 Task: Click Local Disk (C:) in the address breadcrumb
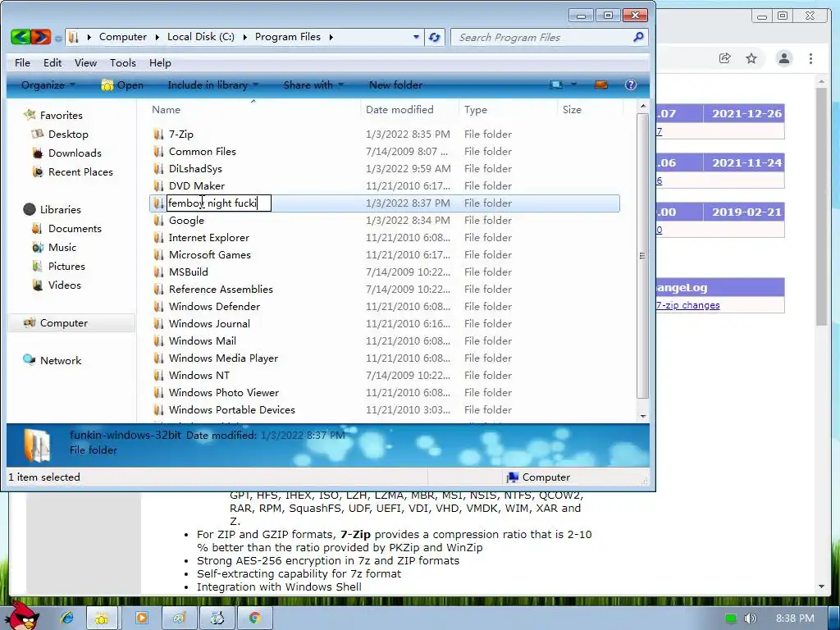click(201, 37)
